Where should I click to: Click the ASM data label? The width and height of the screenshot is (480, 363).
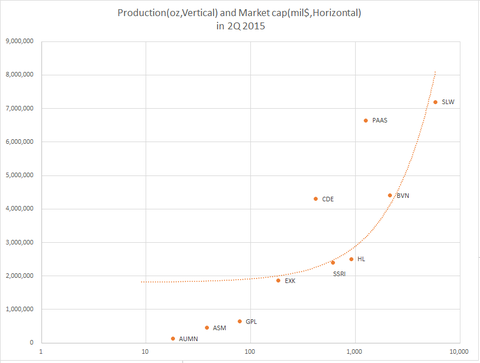click(x=219, y=328)
